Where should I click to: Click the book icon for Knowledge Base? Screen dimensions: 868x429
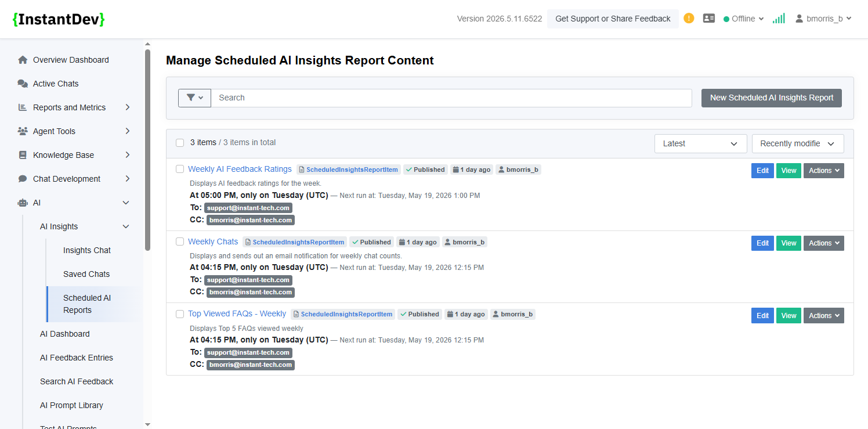(x=23, y=155)
